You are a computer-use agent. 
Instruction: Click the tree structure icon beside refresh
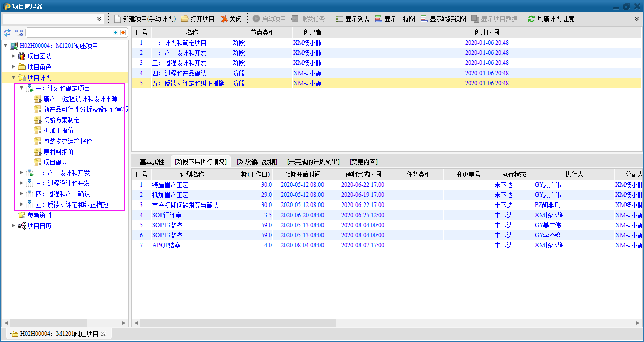(x=19, y=32)
